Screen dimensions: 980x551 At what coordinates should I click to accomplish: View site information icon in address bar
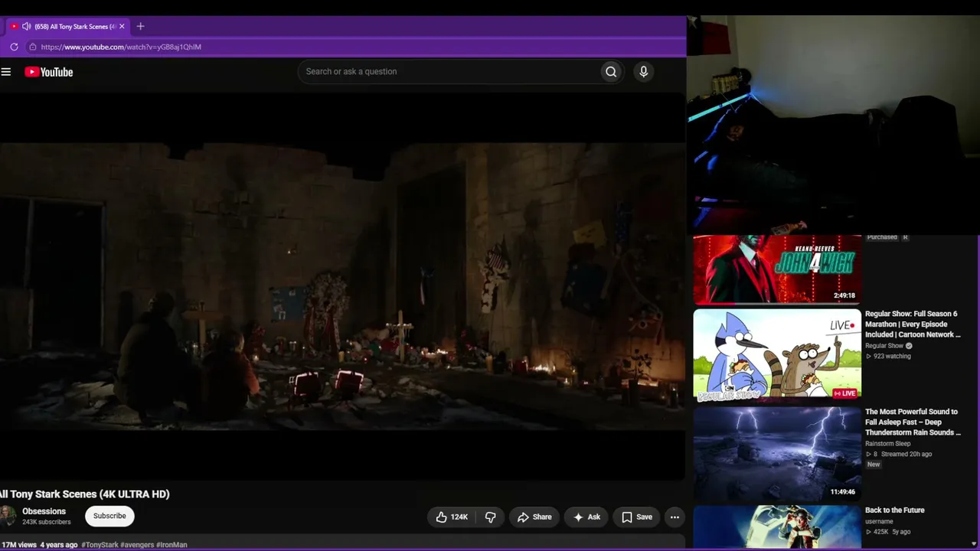click(32, 47)
